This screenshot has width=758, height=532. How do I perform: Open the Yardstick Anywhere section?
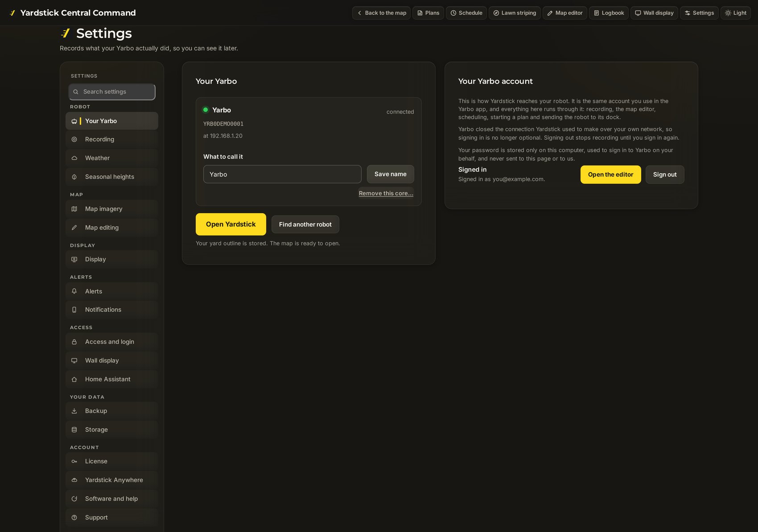pos(112,480)
